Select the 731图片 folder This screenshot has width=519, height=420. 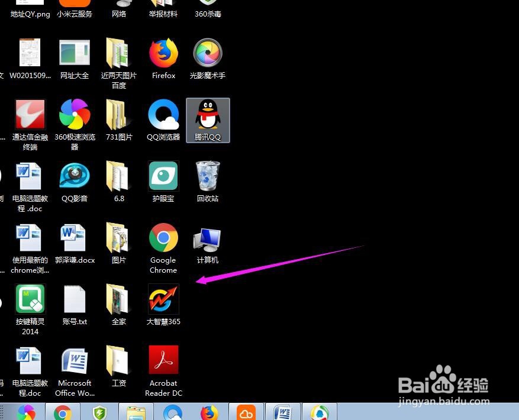pos(119,121)
